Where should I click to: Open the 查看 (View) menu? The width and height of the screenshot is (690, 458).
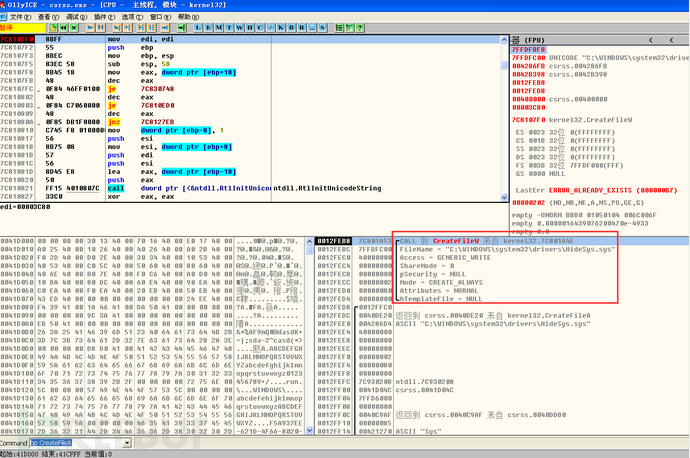click(x=48, y=17)
